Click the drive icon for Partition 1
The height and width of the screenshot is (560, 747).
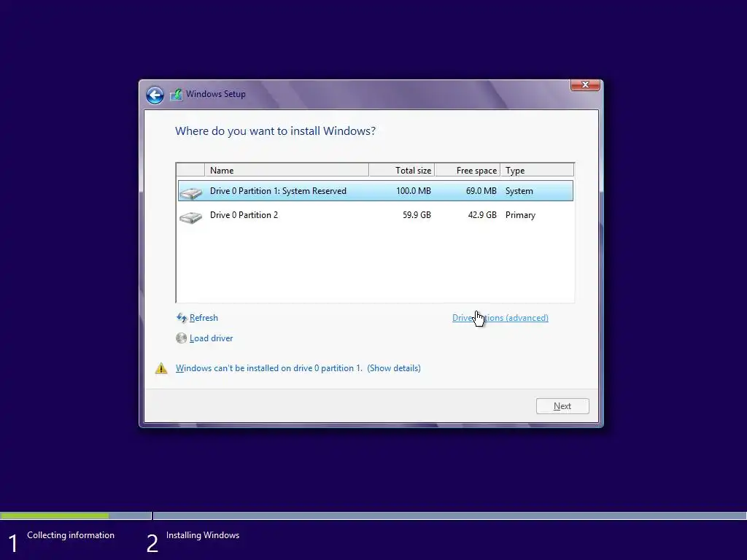[190, 192]
